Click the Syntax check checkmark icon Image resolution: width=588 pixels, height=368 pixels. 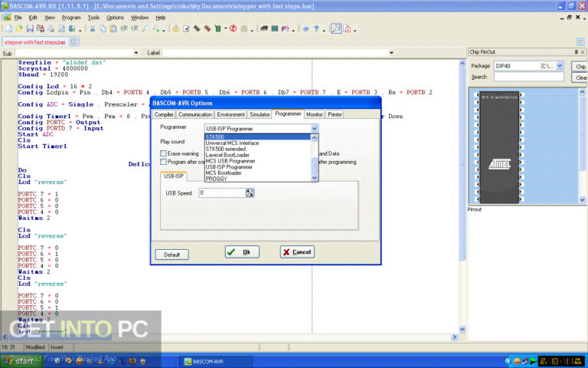coord(186,29)
